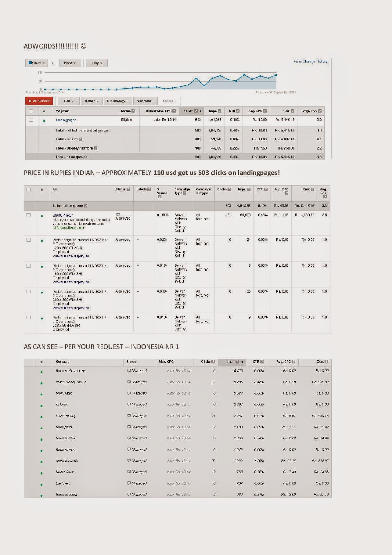Open the None comparison metric dropdown
Viewport: 392px width, 555px height.
click(x=70, y=63)
